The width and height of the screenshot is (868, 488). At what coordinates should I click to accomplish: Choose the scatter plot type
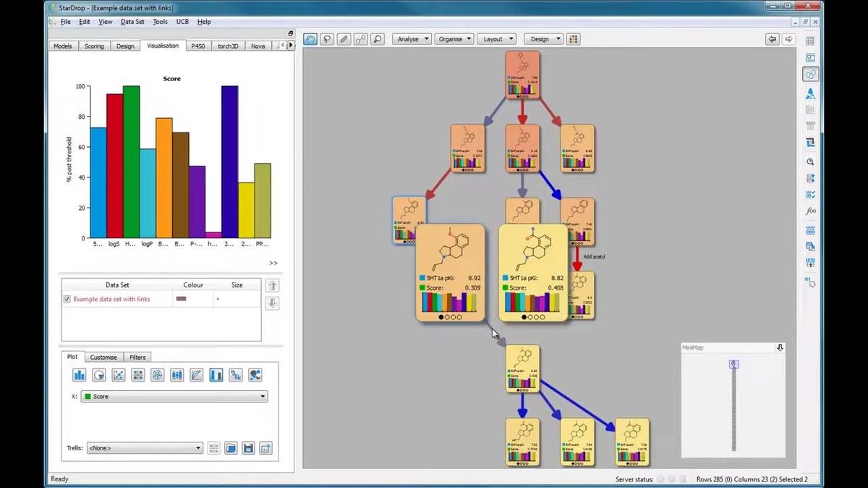[x=118, y=375]
